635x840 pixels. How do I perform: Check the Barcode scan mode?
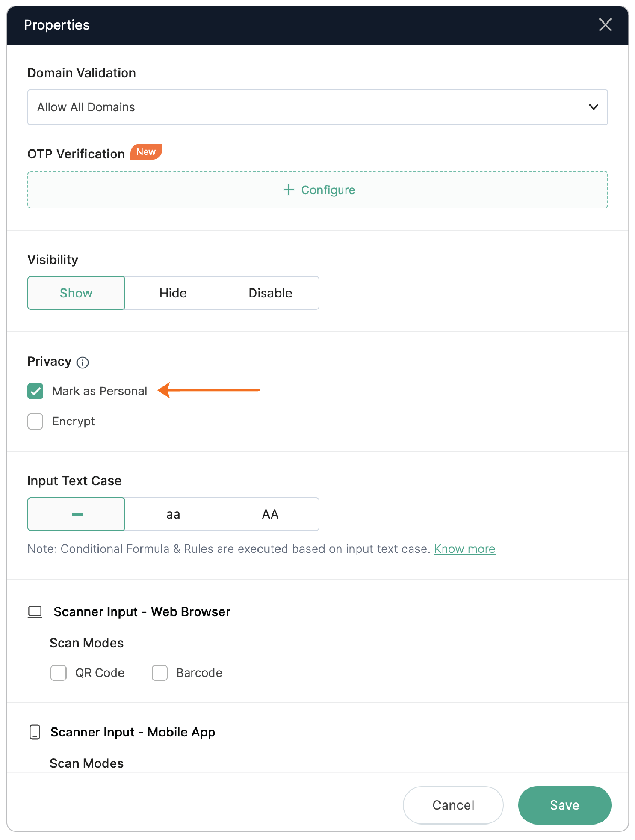(160, 673)
